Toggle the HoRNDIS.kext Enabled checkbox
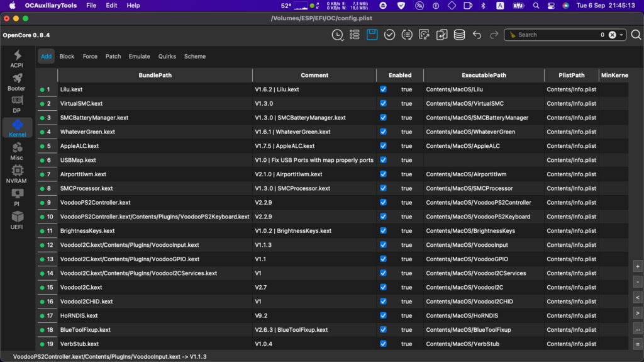This screenshot has width=644, height=362. [383, 315]
